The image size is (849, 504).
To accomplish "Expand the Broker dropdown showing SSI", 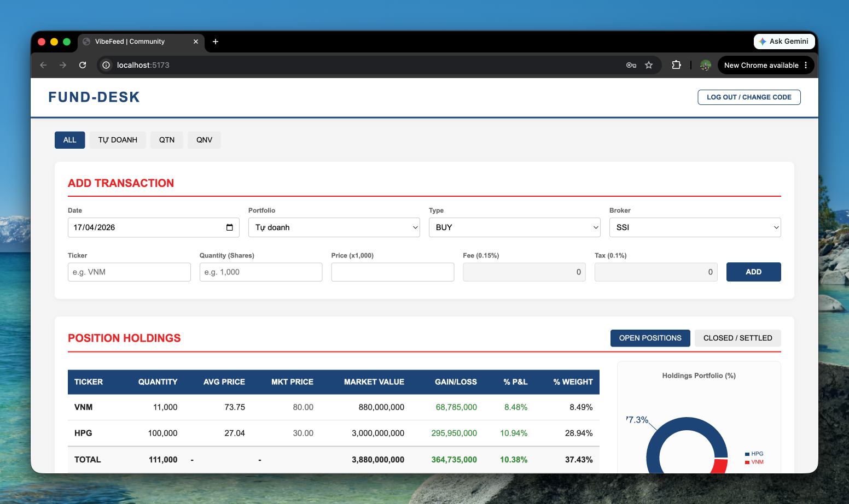I will click(695, 227).
